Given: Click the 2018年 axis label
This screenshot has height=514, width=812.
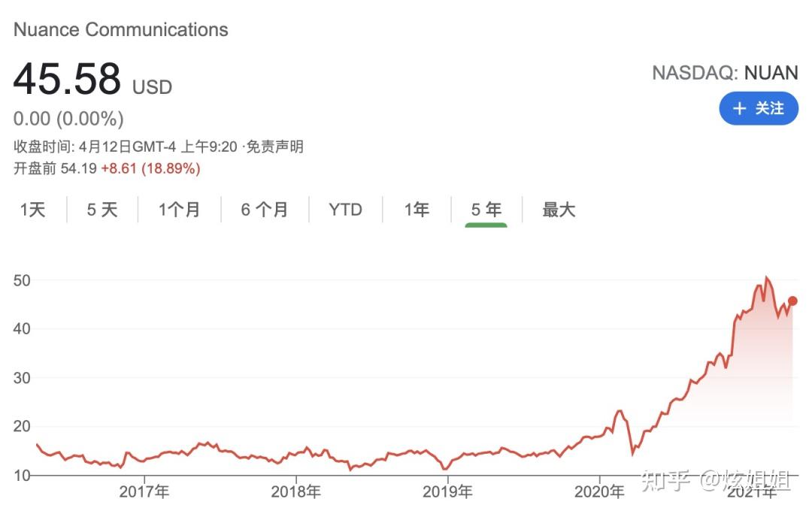Looking at the screenshot, I should [295, 491].
